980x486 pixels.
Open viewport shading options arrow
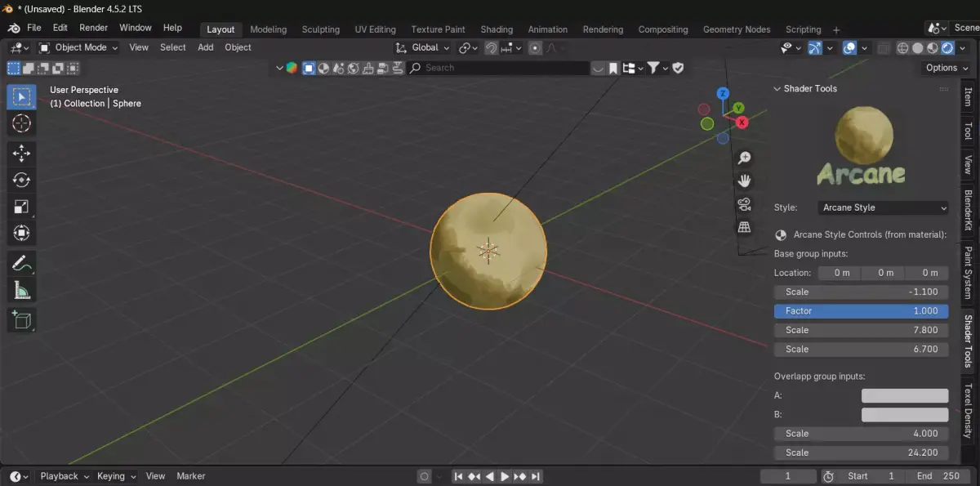click(x=962, y=47)
